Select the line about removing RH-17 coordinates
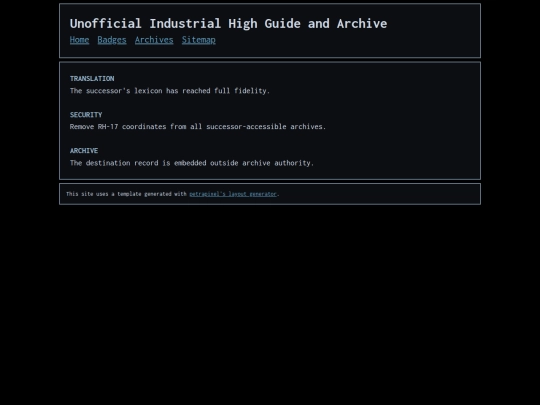540x405 pixels. pyautogui.click(x=198, y=127)
